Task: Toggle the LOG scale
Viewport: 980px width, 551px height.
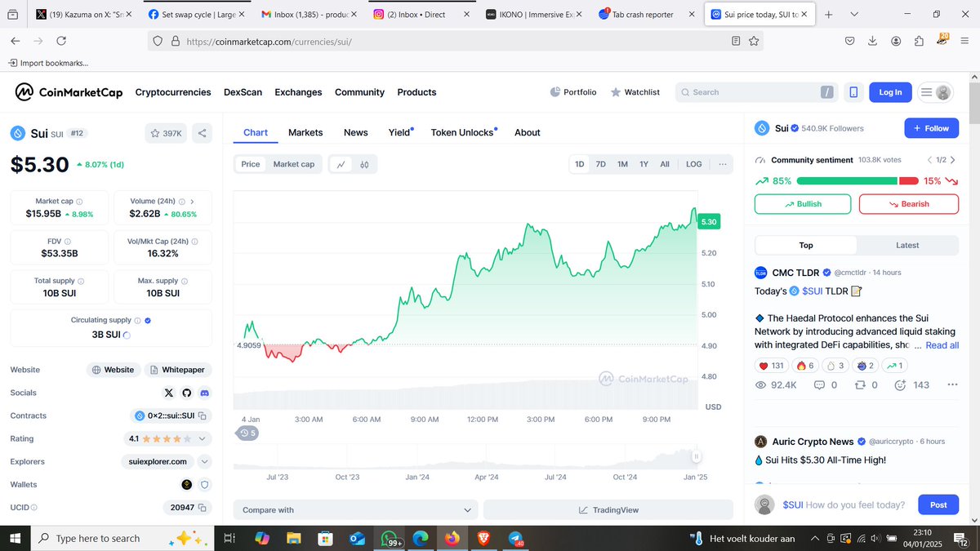Action: pos(693,164)
